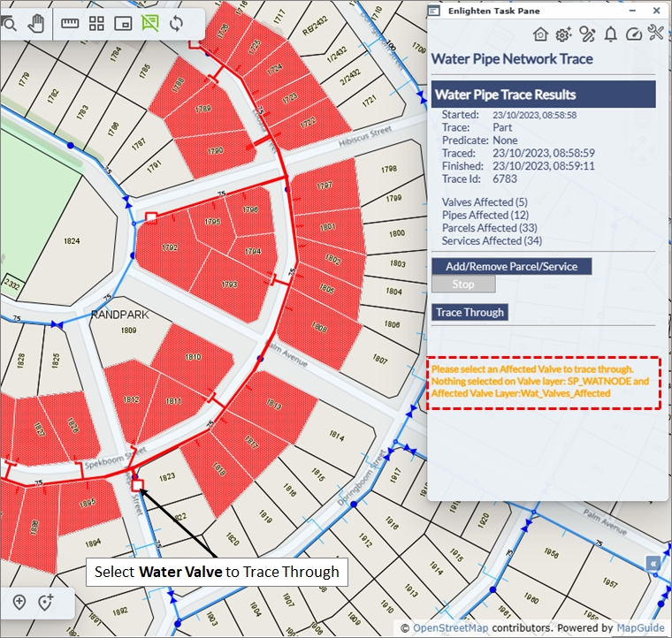Toggle the green map tips icon
The height and width of the screenshot is (638, 672).
[x=150, y=24]
